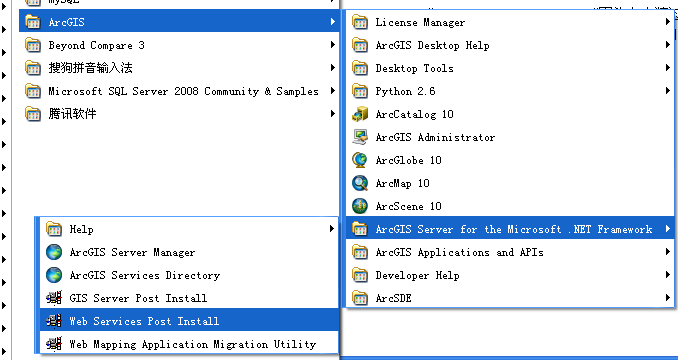The width and height of the screenshot is (678, 360).
Task: Open ArcGIS Server Manager entry
Action: click(189, 252)
